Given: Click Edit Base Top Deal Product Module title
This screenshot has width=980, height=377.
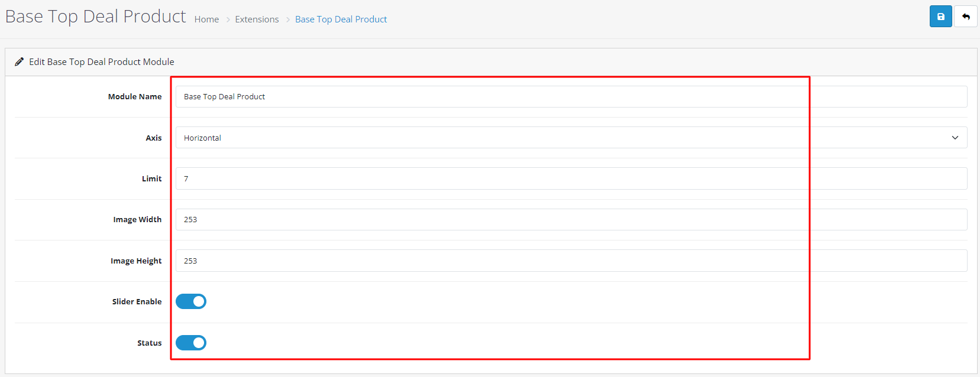Looking at the screenshot, I should coord(102,61).
